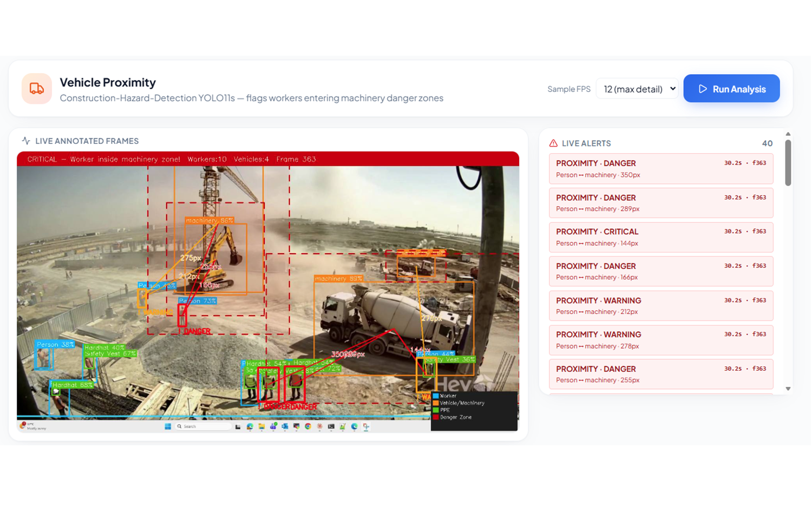This screenshot has width=812, height=514.
Task: Click the "Hardhat 68%" detection label
Action: tap(72, 385)
